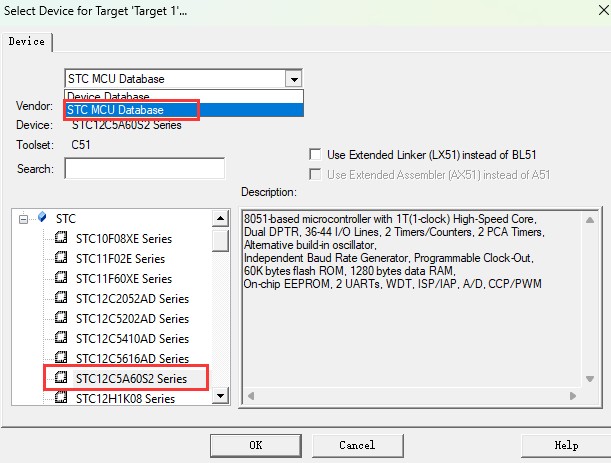Image resolution: width=611 pixels, height=463 pixels.
Task: Switch to the Device tab
Action: 26,41
